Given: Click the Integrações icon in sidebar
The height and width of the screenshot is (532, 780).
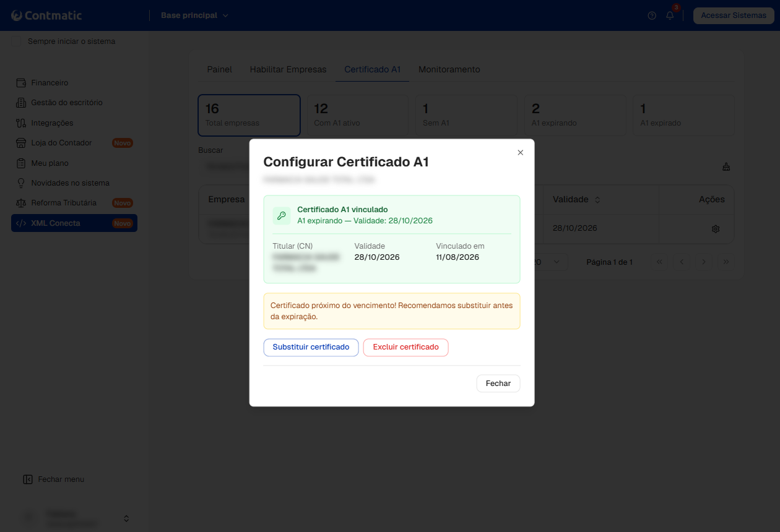Looking at the screenshot, I should point(20,123).
